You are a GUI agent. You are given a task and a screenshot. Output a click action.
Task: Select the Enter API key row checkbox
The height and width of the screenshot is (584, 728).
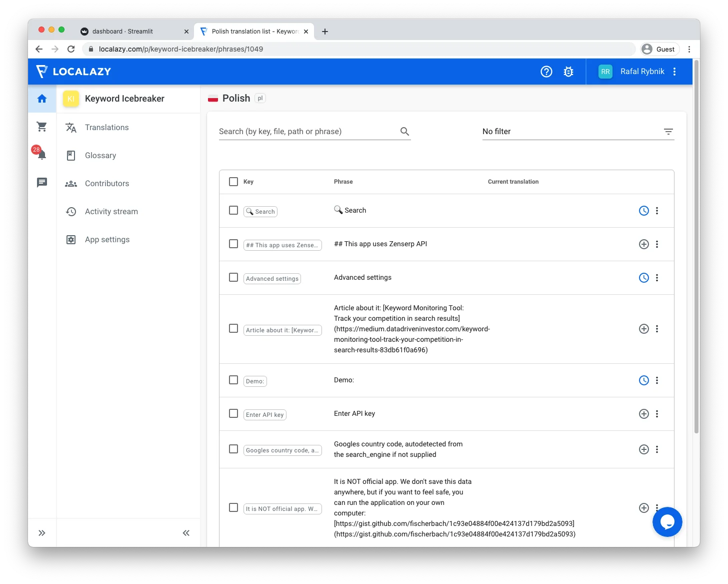[x=233, y=413]
